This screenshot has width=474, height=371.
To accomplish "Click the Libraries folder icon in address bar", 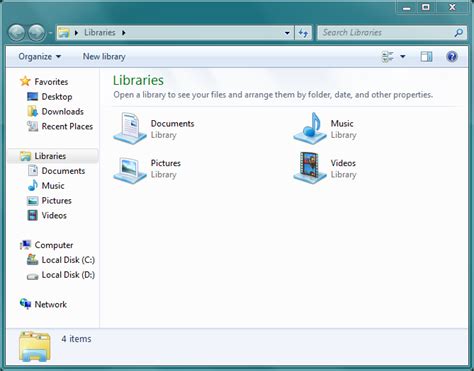I will click(x=63, y=33).
